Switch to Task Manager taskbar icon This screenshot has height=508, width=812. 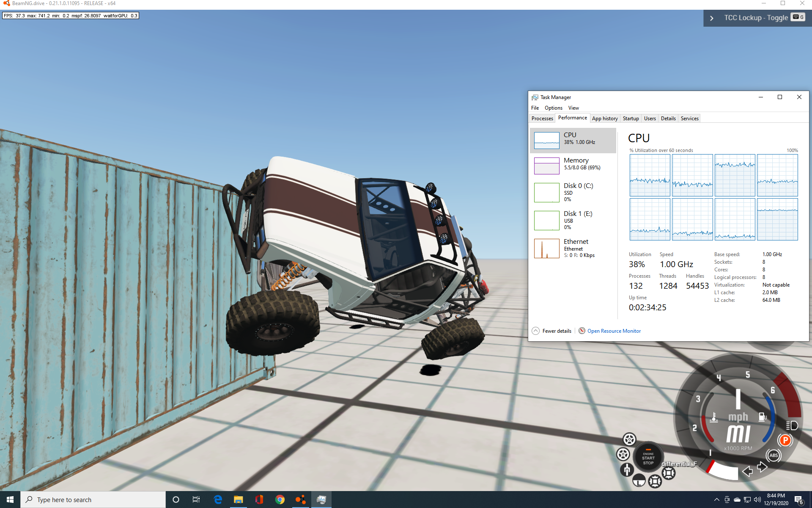point(321,500)
